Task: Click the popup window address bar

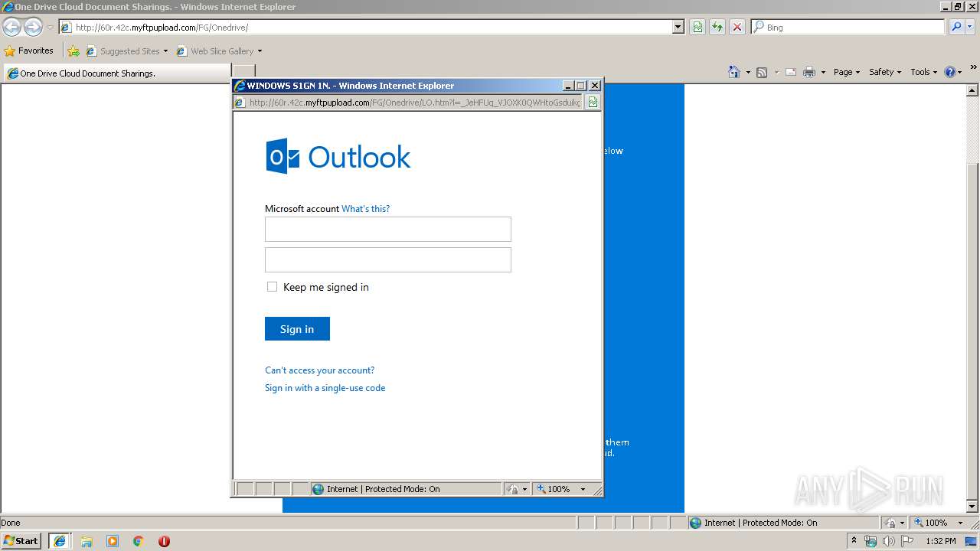Action: (408, 102)
